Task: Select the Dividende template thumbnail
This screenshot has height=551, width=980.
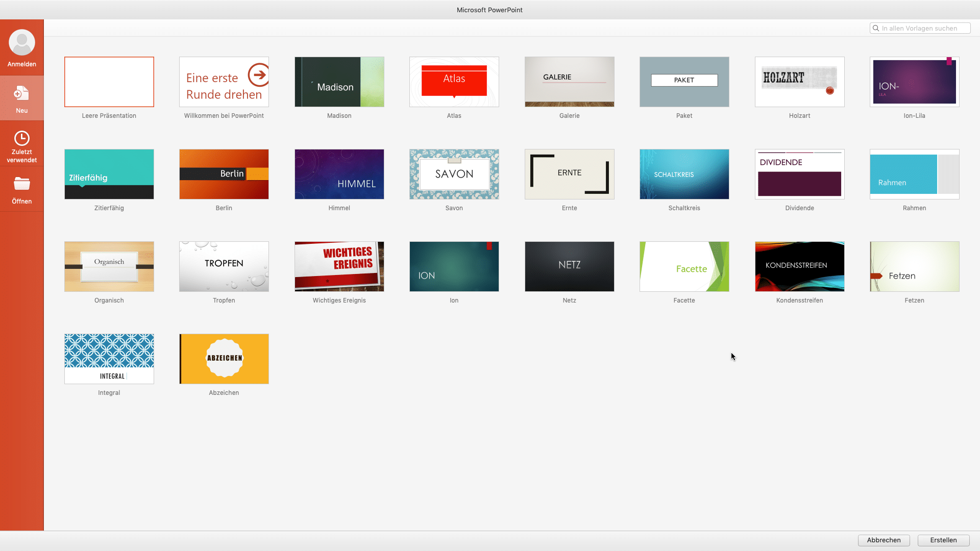Action: pyautogui.click(x=800, y=174)
